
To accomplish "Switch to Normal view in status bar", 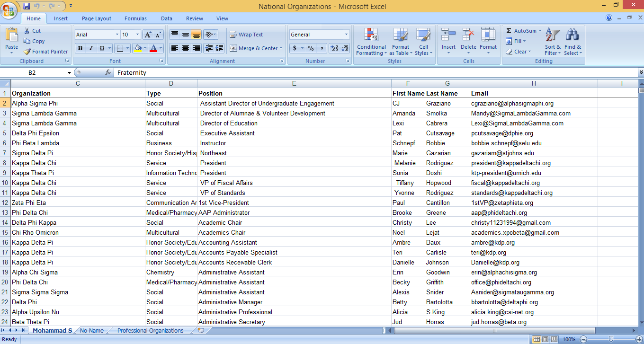I will coord(537,339).
